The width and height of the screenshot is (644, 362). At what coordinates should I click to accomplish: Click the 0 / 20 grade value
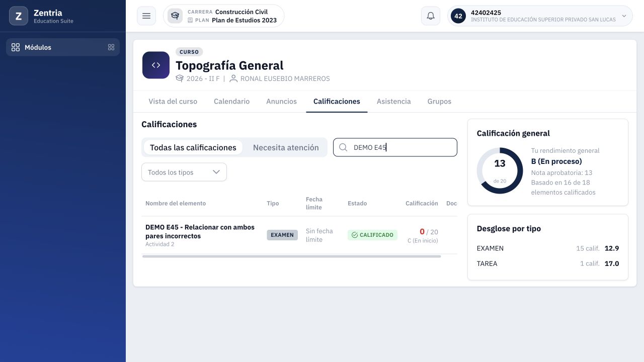429,232
